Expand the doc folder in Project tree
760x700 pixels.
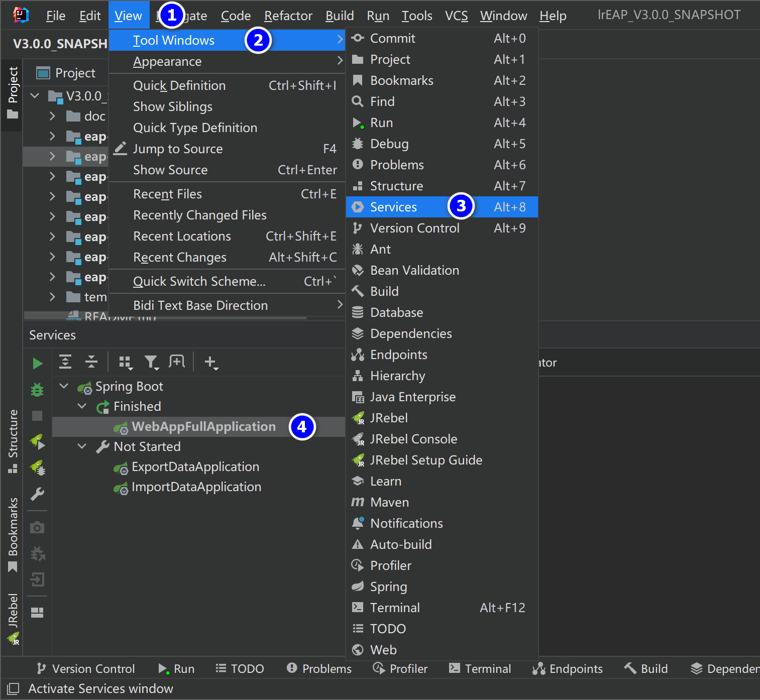click(x=52, y=116)
